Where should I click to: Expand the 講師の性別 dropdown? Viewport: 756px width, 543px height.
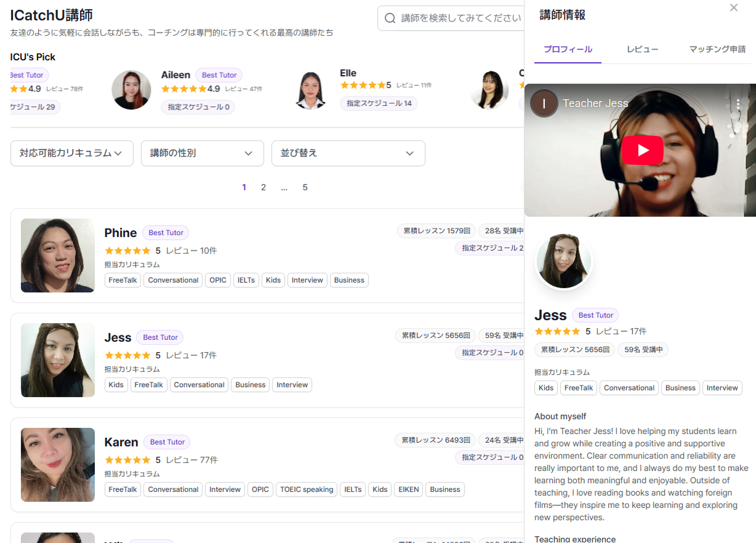[x=203, y=153]
